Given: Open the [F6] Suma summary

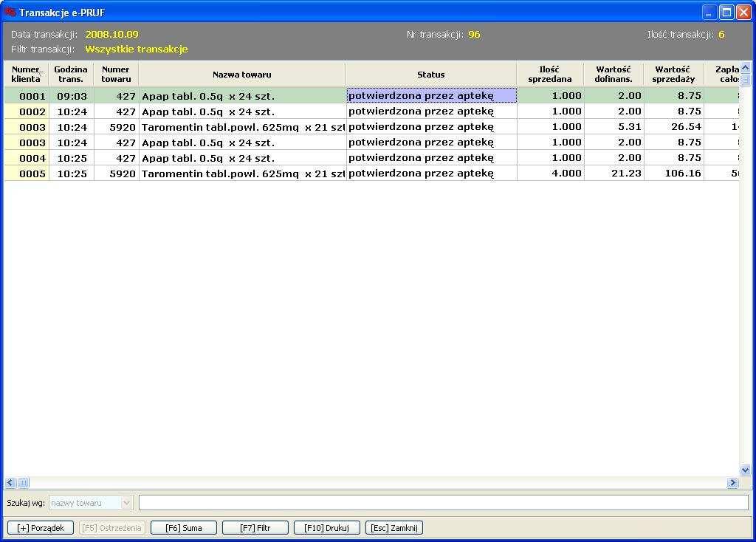Looking at the screenshot, I should (x=184, y=527).
